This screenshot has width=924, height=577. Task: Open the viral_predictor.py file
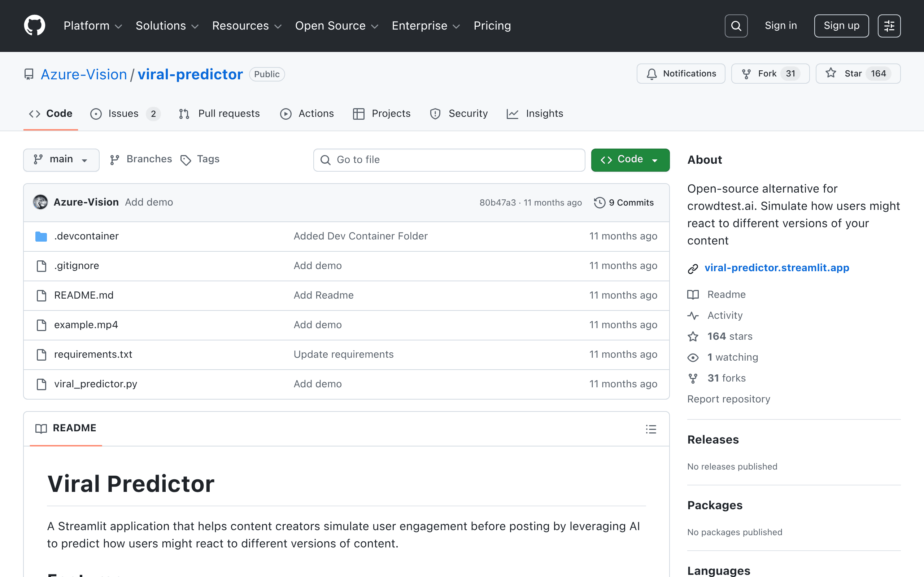[x=95, y=384]
